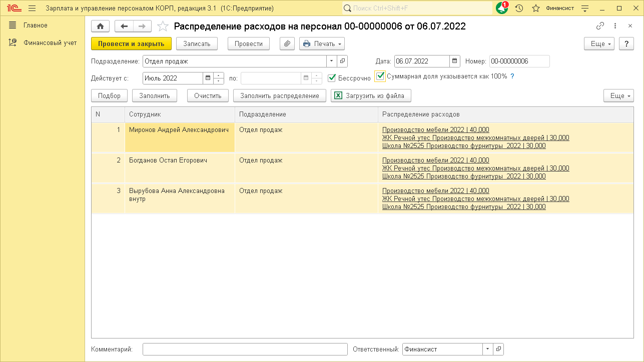This screenshot has width=644, height=362.
Task: Open calendar picker for Дата field
Action: pos(454,61)
